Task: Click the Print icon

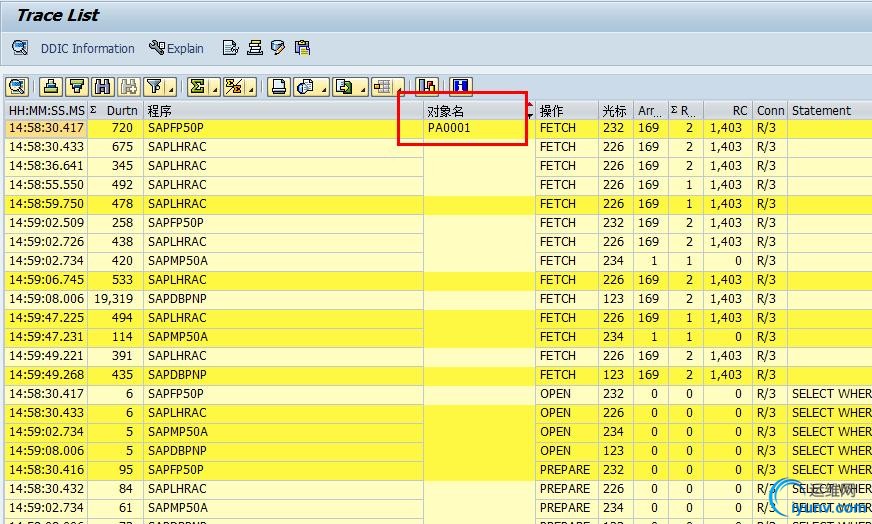Action: point(279,87)
